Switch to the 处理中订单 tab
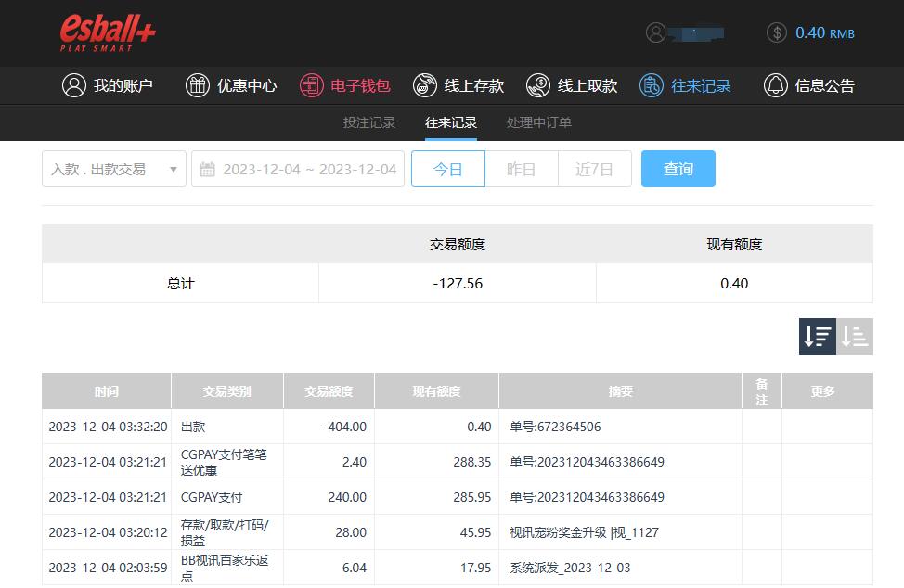 (x=539, y=122)
